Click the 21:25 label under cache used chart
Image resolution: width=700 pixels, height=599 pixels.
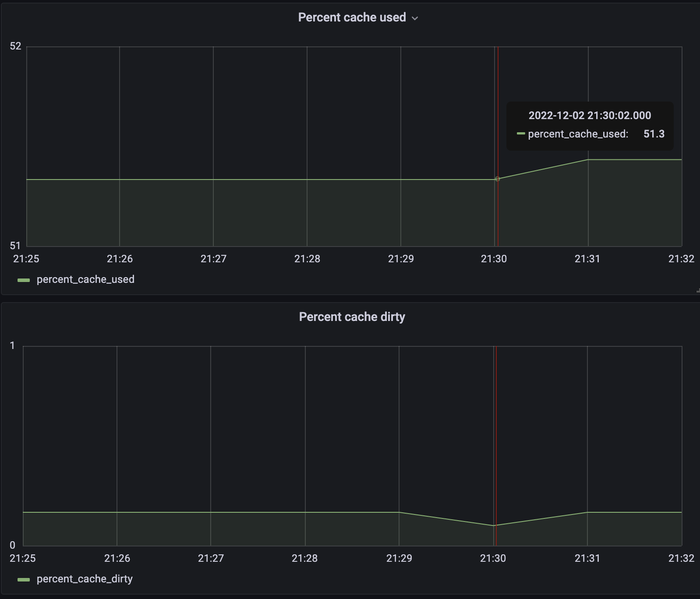point(26,259)
